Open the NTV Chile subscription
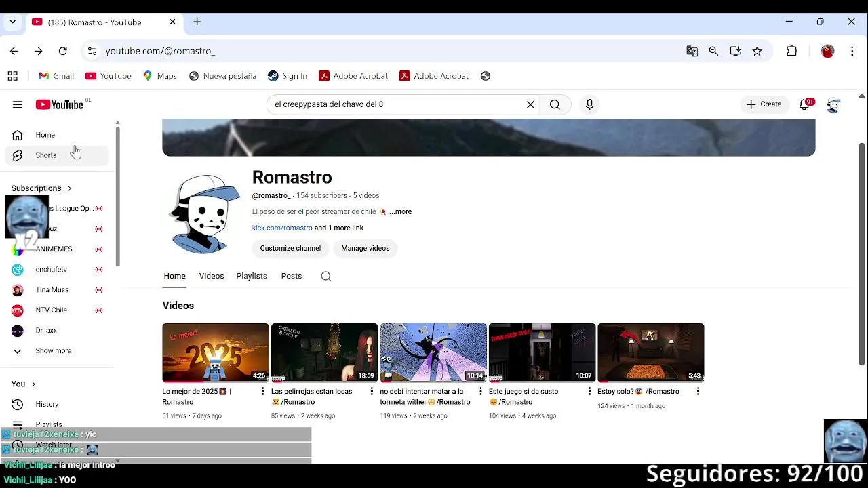Viewport: 868px width, 488px height. [x=58, y=310]
